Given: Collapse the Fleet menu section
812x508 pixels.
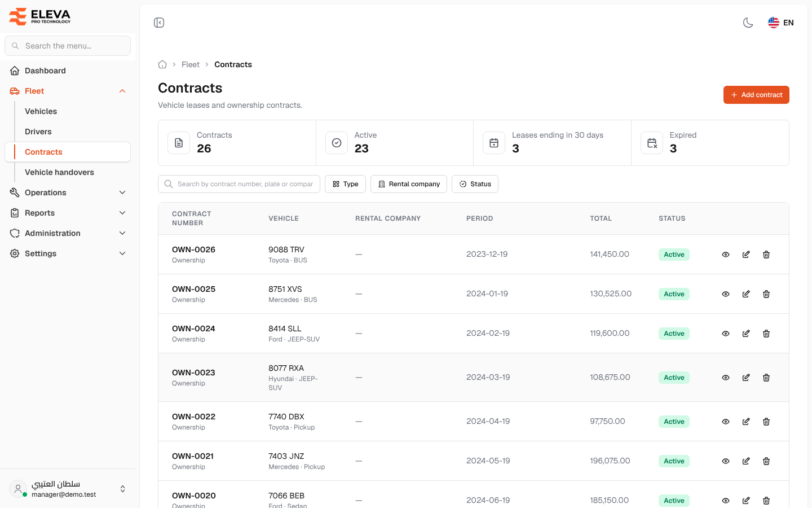Looking at the screenshot, I should tap(68, 91).
